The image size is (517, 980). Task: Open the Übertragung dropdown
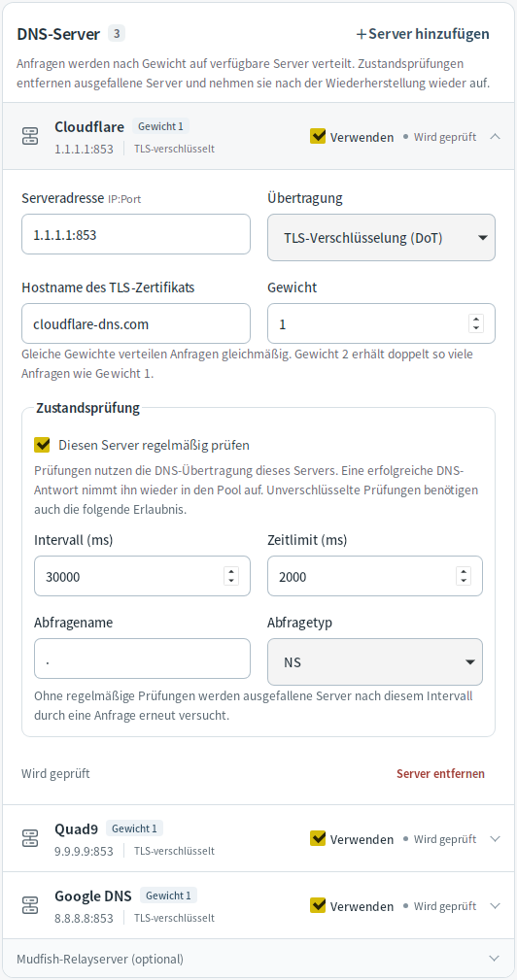click(x=381, y=238)
